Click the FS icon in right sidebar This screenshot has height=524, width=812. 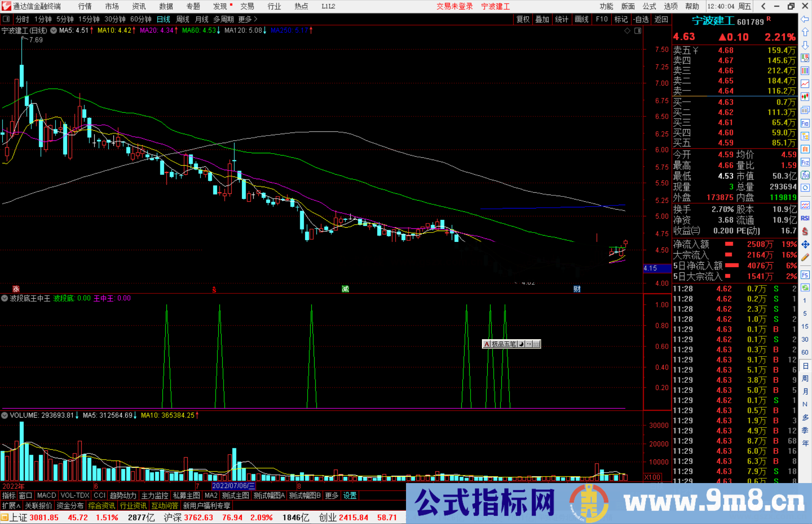tap(805, 275)
